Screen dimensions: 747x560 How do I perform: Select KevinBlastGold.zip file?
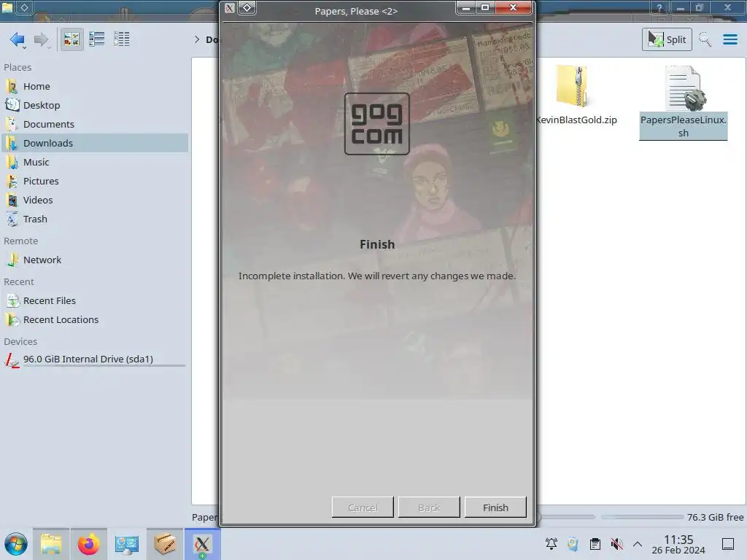(574, 96)
